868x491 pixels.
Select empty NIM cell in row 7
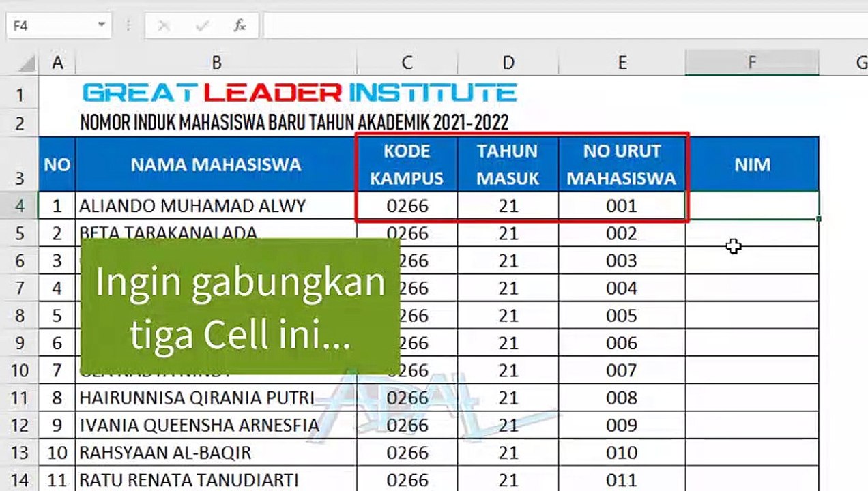[x=752, y=288]
